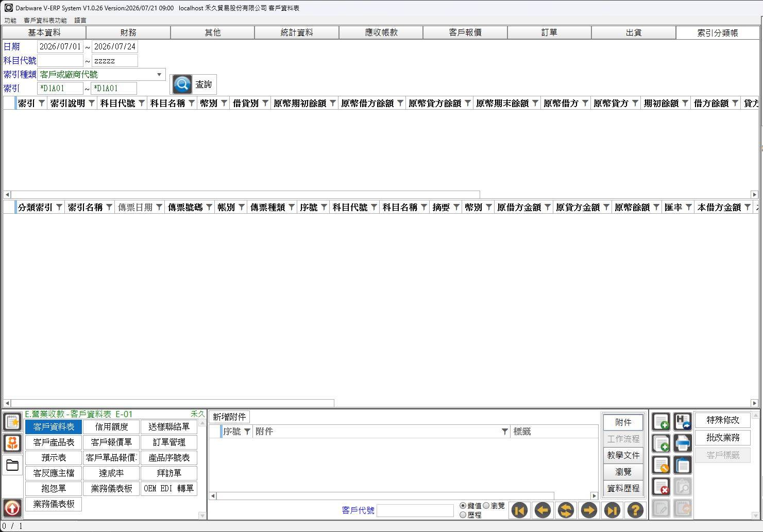Image resolution: width=763 pixels, height=532 pixels.
Task: Open the 客戶資料表功能 menu
Action: point(45,21)
